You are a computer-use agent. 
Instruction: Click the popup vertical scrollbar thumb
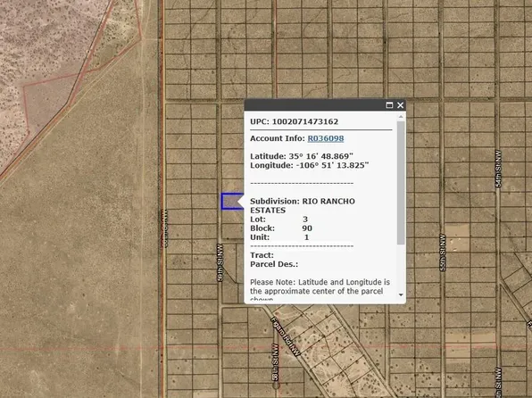click(x=401, y=183)
